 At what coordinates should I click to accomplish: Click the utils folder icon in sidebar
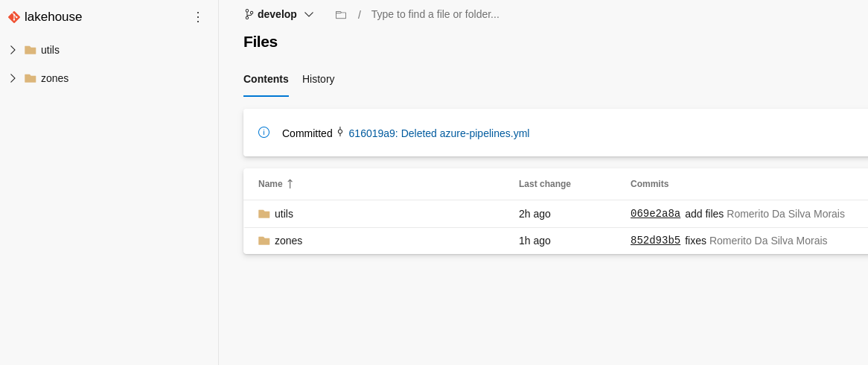31,50
